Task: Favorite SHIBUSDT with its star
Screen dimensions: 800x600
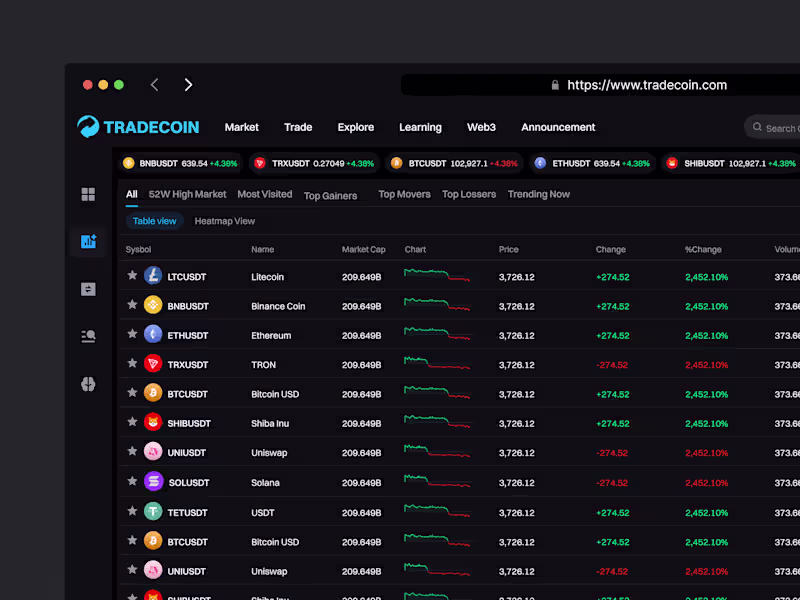Action: pos(132,422)
